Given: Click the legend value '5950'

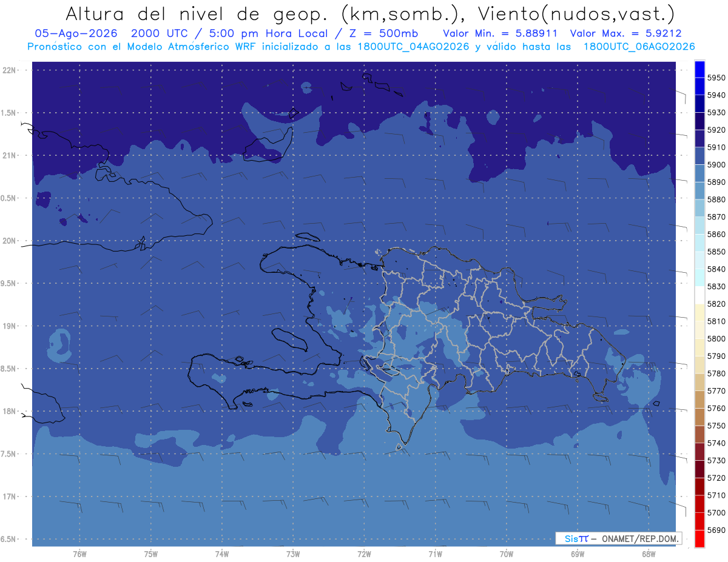Looking at the screenshot, I should (716, 78).
